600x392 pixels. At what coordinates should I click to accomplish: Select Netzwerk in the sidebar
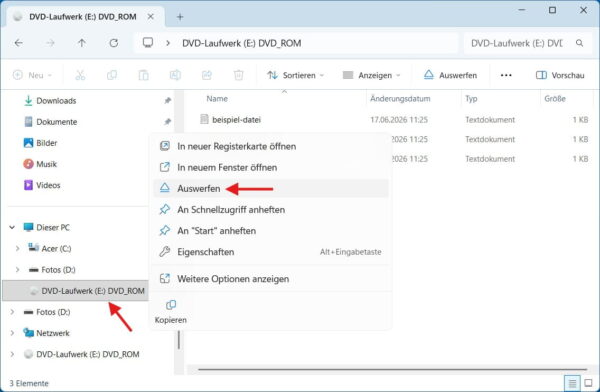coord(53,333)
